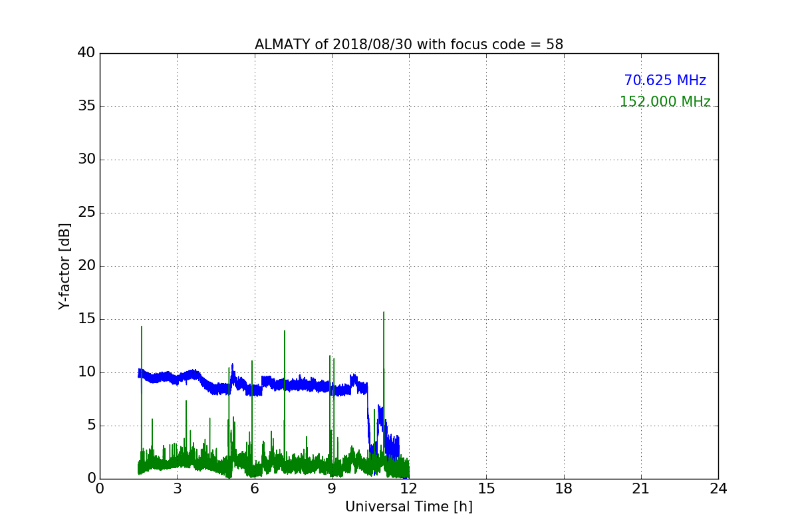Click y-axis tick label 25

tap(86, 213)
